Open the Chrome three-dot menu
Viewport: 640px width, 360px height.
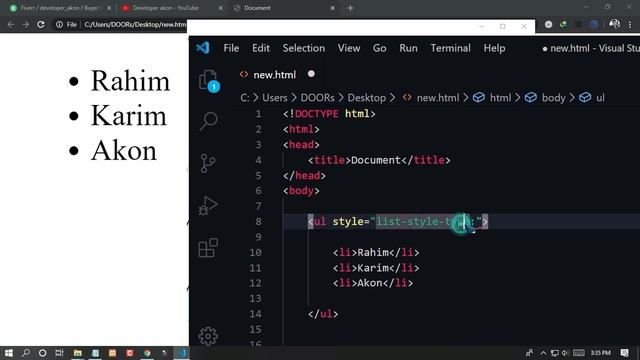tap(630, 24)
